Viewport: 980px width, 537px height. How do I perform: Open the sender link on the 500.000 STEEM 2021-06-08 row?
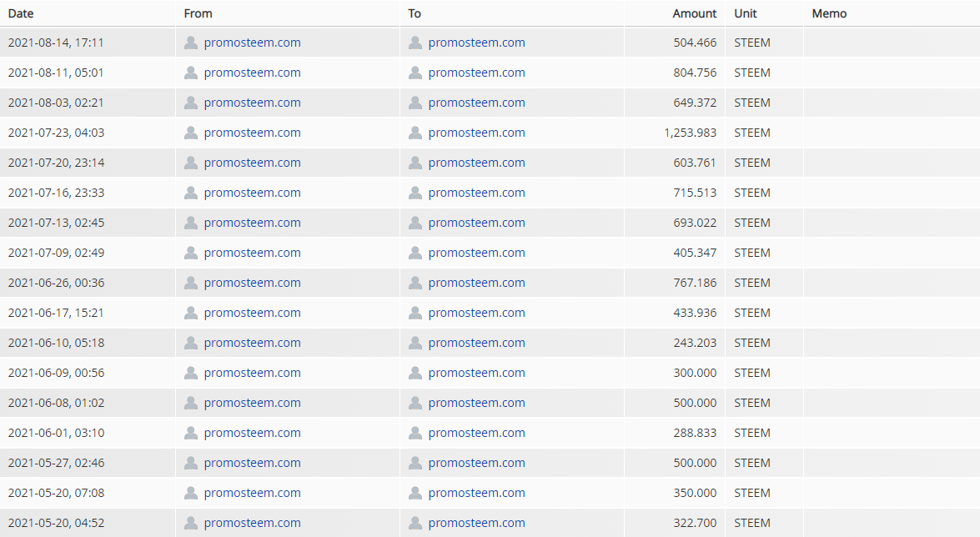pos(253,403)
